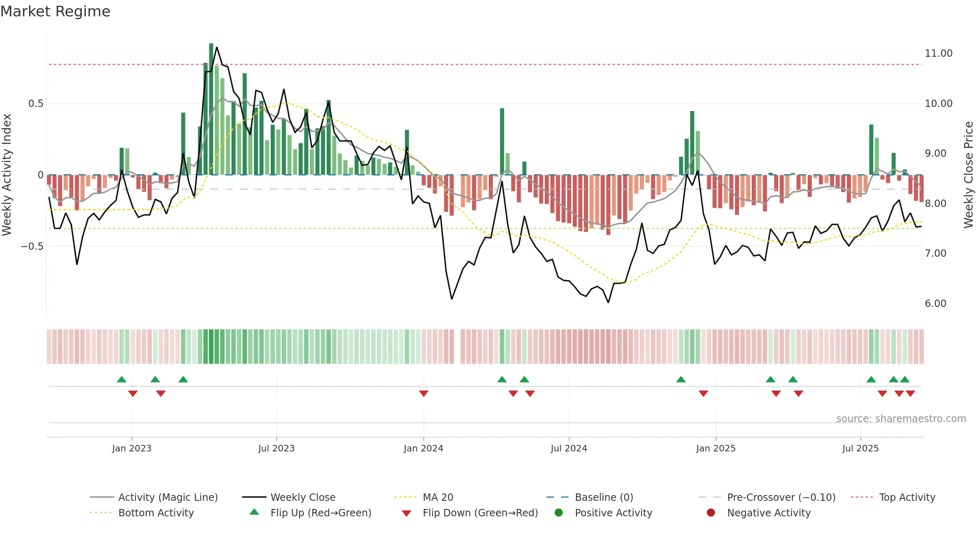Viewport: 980px width, 551px height.
Task: Click the 6.00 price axis tick
Action: [935, 304]
